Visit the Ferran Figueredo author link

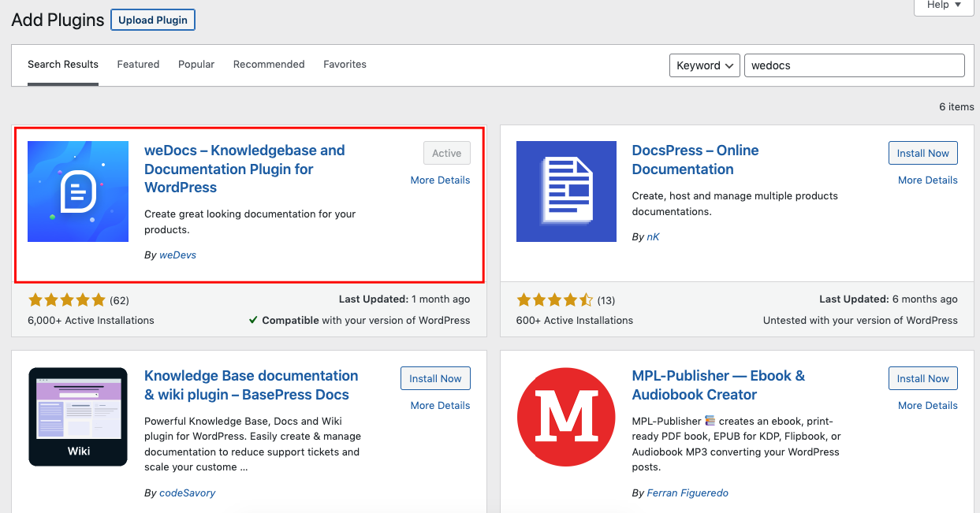687,493
